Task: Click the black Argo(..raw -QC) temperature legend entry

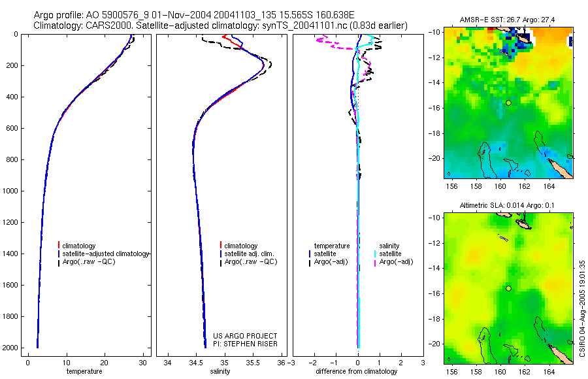Action: coord(87,262)
